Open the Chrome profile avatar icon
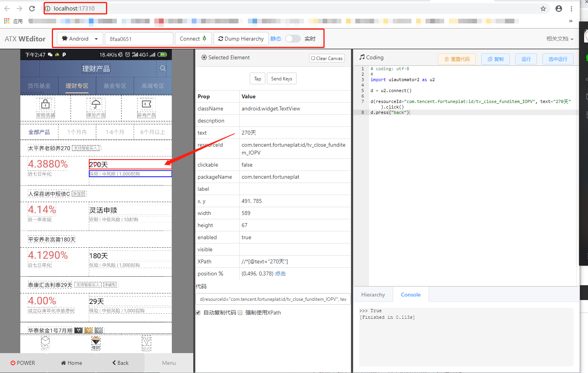Viewport: 588px width, 373px height. 558,8
